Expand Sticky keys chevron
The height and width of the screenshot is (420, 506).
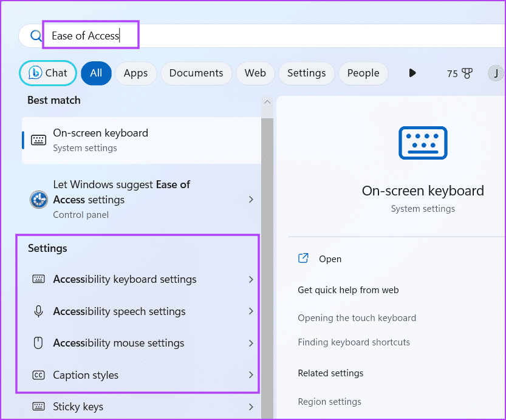click(x=251, y=407)
